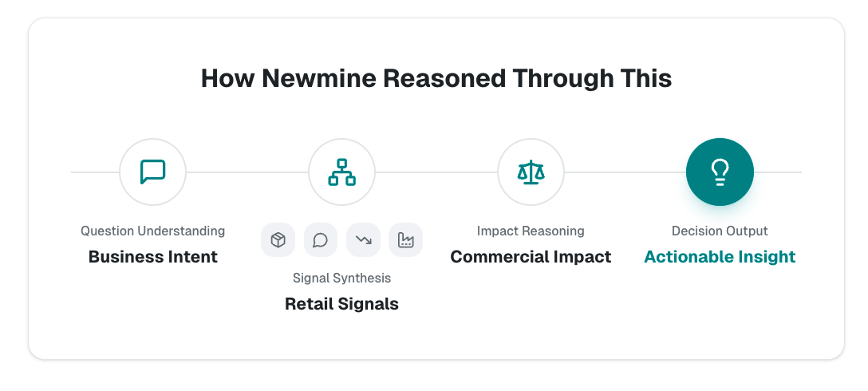The height and width of the screenshot is (391, 868).
Task: Click the Signal Synthesis caption
Action: [341, 278]
